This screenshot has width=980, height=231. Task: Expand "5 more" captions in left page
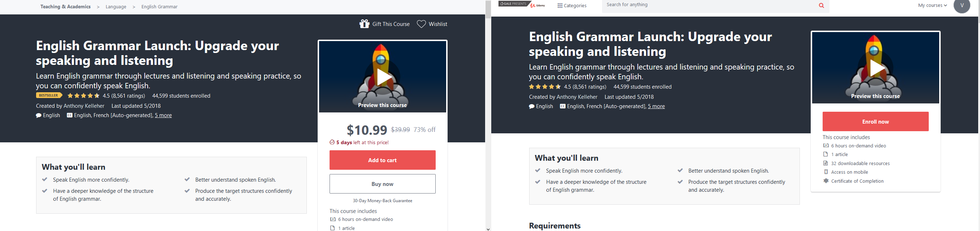click(x=163, y=115)
